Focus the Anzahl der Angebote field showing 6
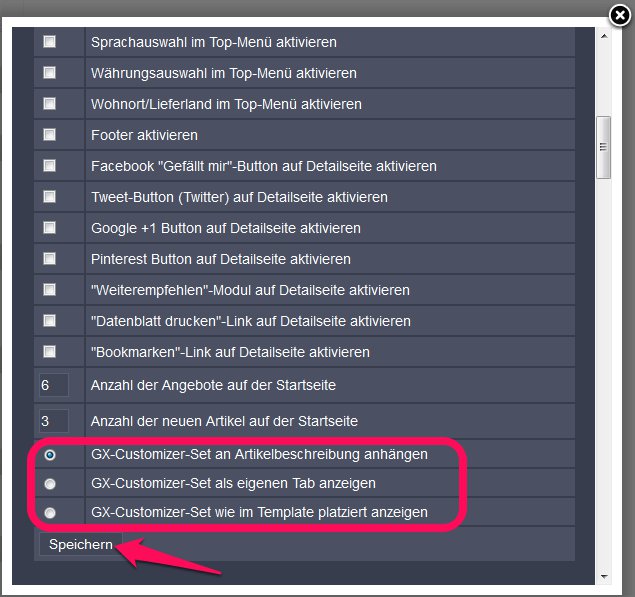Viewport: 635px width, 597px height. coord(54,385)
